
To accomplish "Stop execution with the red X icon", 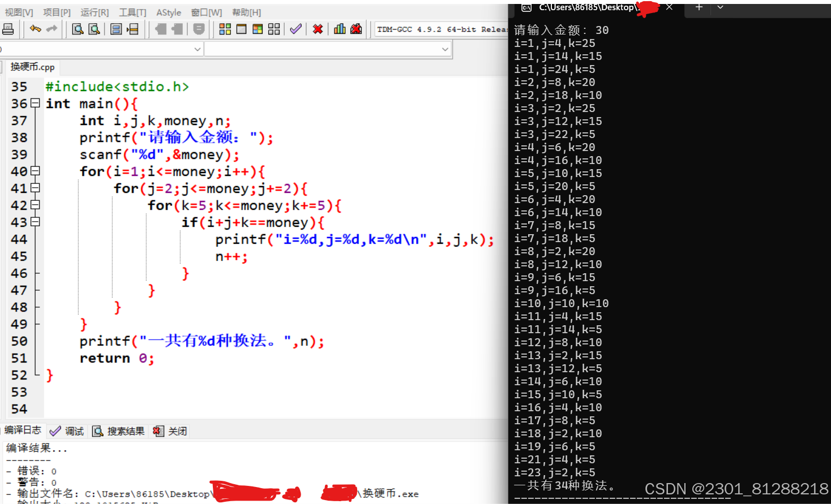I will (x=318, y=29).
